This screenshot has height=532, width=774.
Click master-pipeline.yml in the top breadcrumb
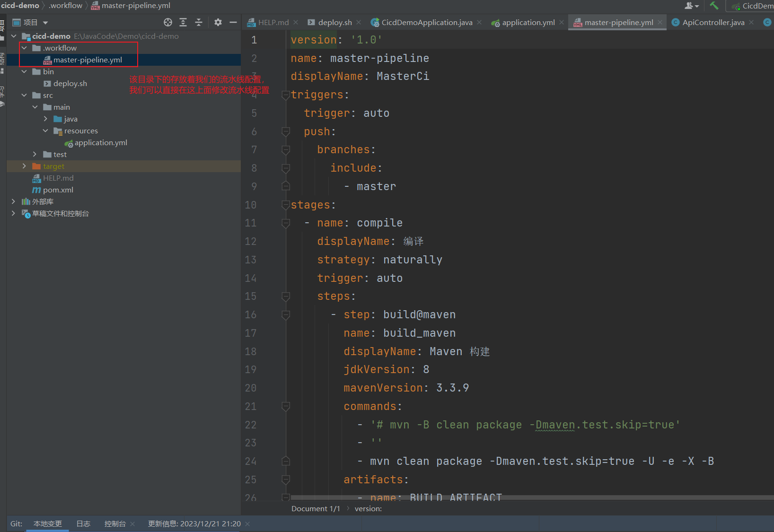click(x=131, y=5)
